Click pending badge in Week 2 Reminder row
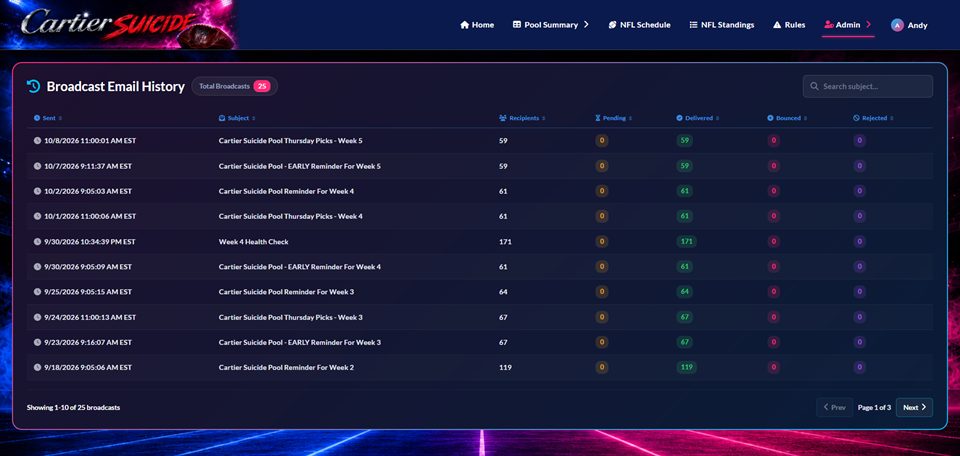This screenshot has width=960, height=456. click(x=602, y=367)
